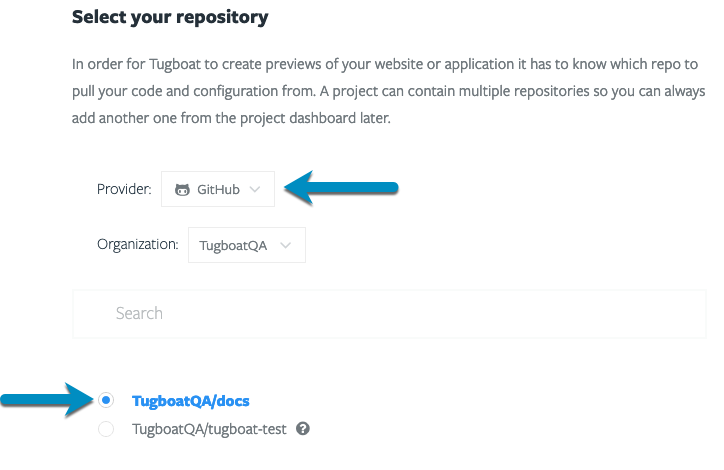Click the Select your repository heading
Image resolution: width=724 pixels, height=470 pixels.
170,18
